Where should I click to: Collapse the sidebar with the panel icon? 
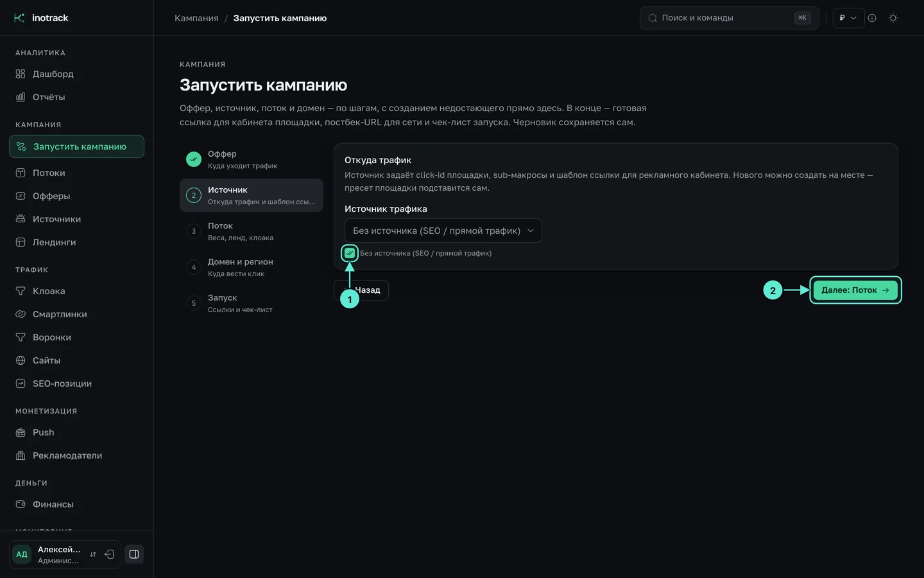(134, 554)
